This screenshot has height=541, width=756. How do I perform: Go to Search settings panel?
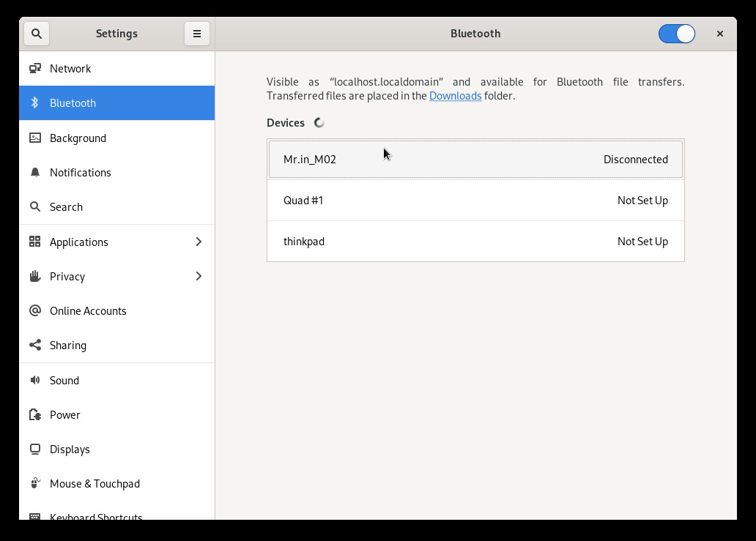click(66, 207)
